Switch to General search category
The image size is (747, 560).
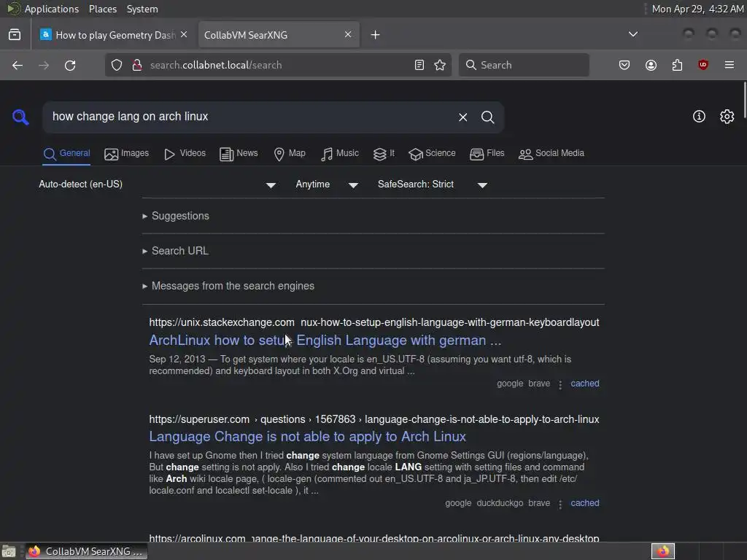66,153
